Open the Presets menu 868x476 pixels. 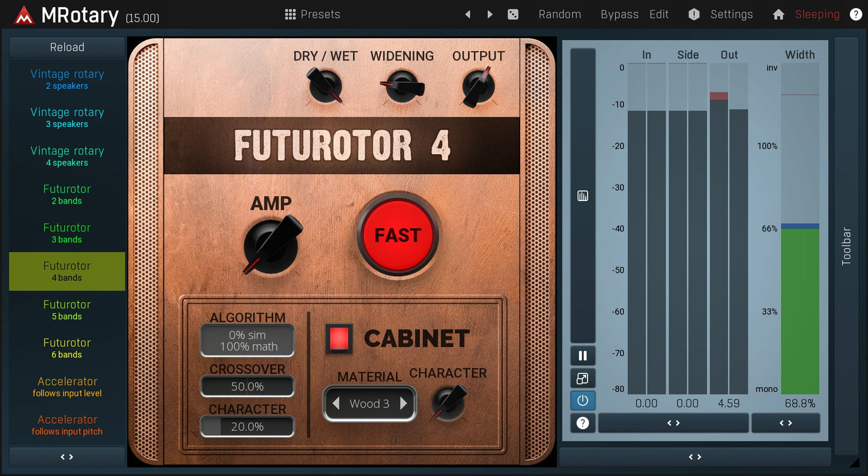[x=312, y=14]
